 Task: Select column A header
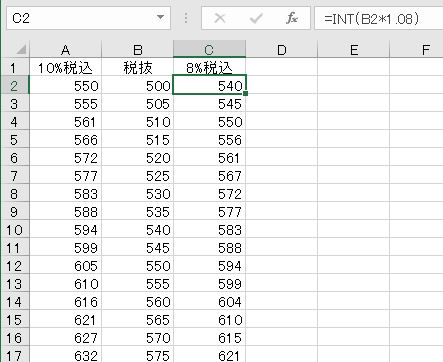(65, 50)
